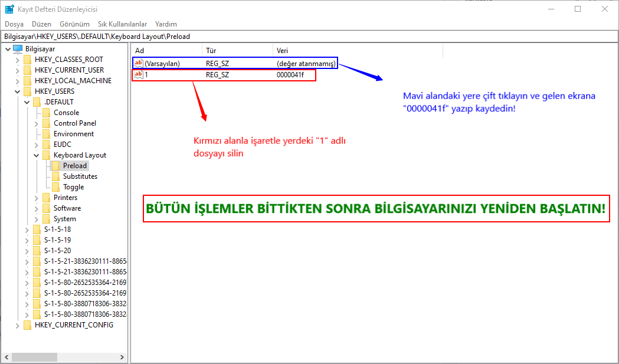Image resolution: width=619 pixels, height=364 pixels.
Task: Select the HKEY_CURRENT_CONFIG folder icon
Action: pos(27,325)
